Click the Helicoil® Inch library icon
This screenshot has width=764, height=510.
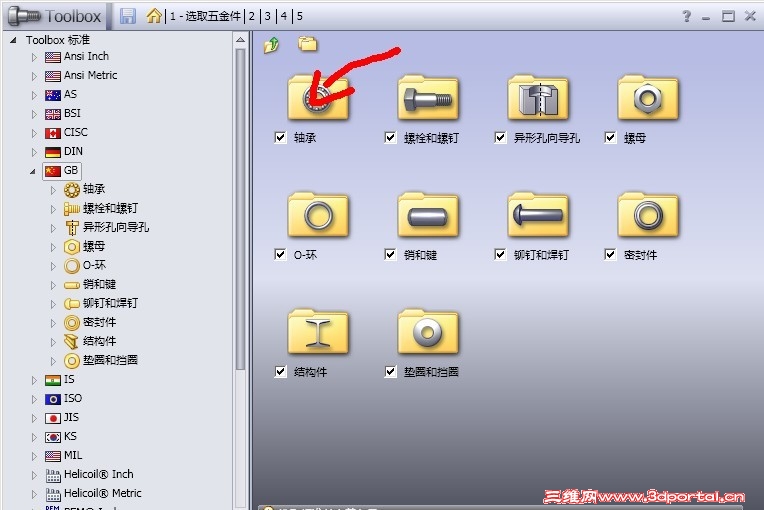pyautogui.click(x=53, y=475)
